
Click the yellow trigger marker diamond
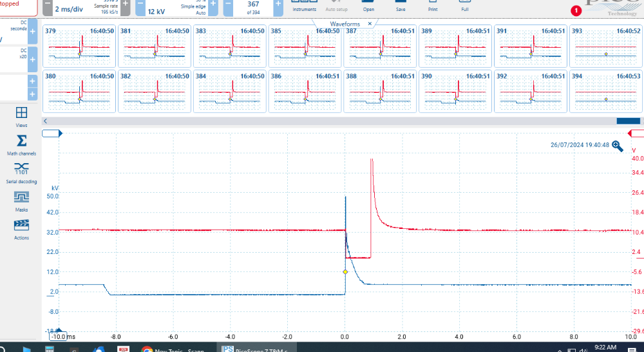(x=345, y=272)
